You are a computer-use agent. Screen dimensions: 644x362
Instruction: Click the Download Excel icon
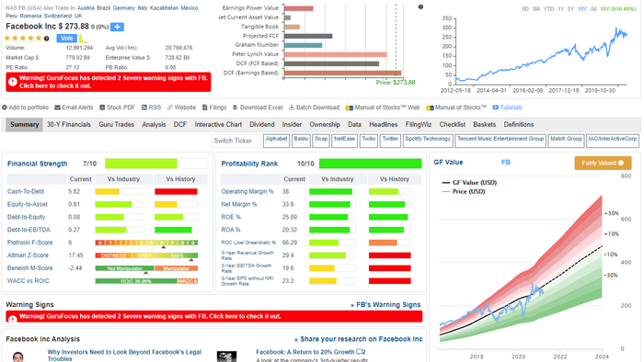click(x=236, y=107)
